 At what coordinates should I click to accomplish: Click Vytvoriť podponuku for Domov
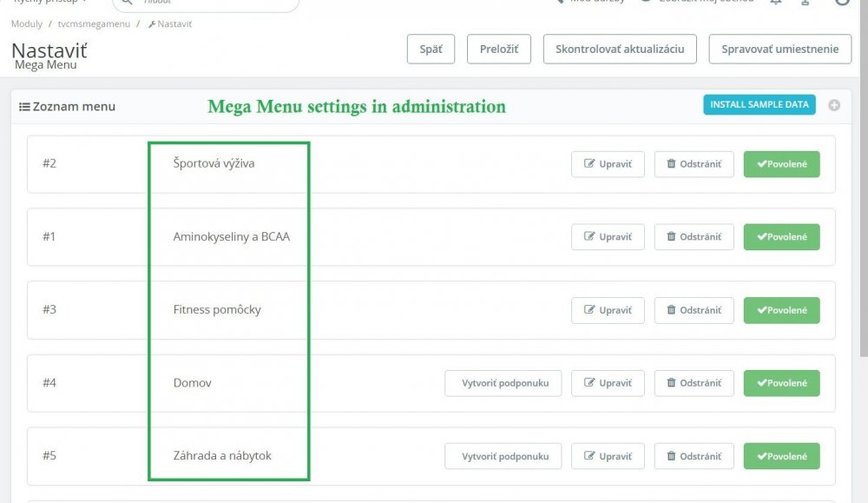[503, 382]
